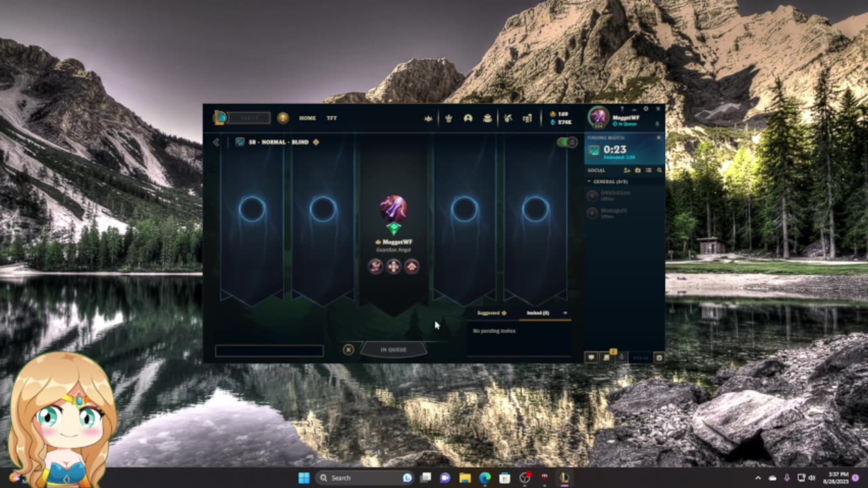
Task: Show hidden system tray icons
Action: 758,478
